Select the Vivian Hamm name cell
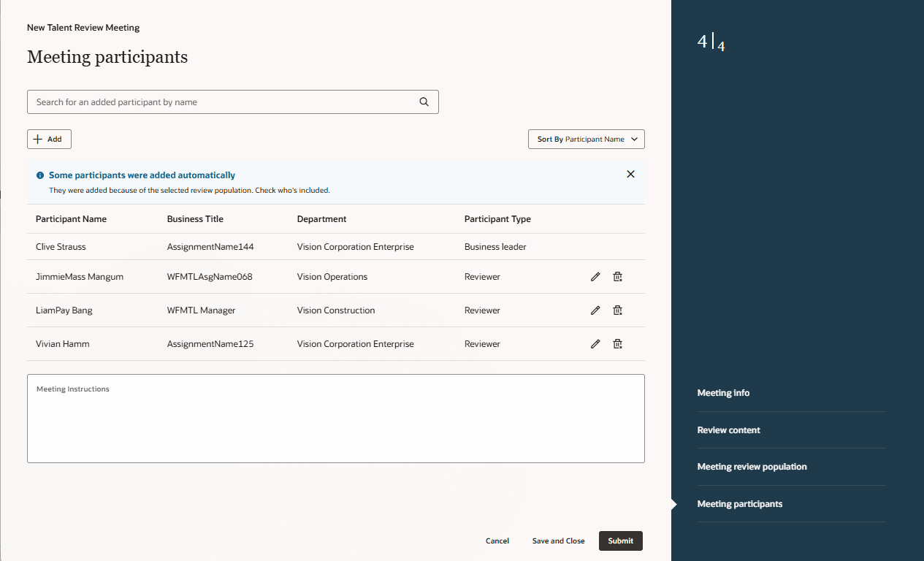Screen dimensions: 924x561 click(x=63, y=344)
